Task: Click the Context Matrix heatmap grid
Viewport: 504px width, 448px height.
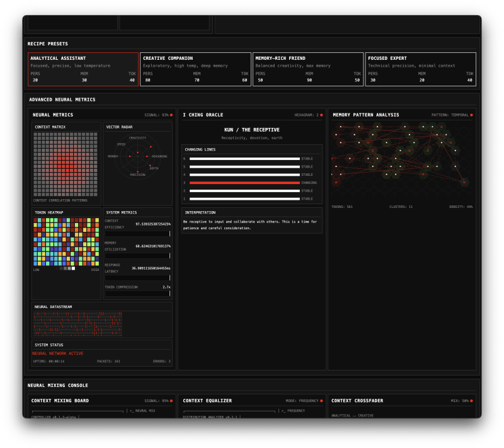Action: click(66, 164)
